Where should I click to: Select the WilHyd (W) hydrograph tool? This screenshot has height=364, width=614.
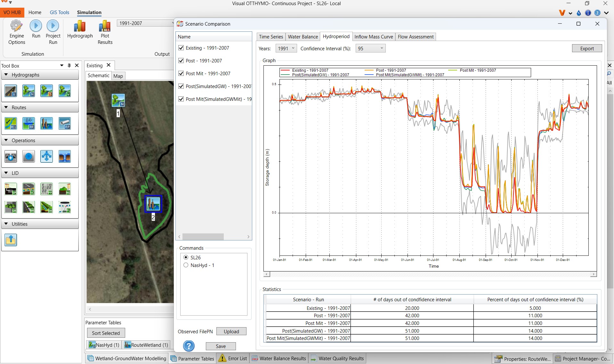(64, 91)
